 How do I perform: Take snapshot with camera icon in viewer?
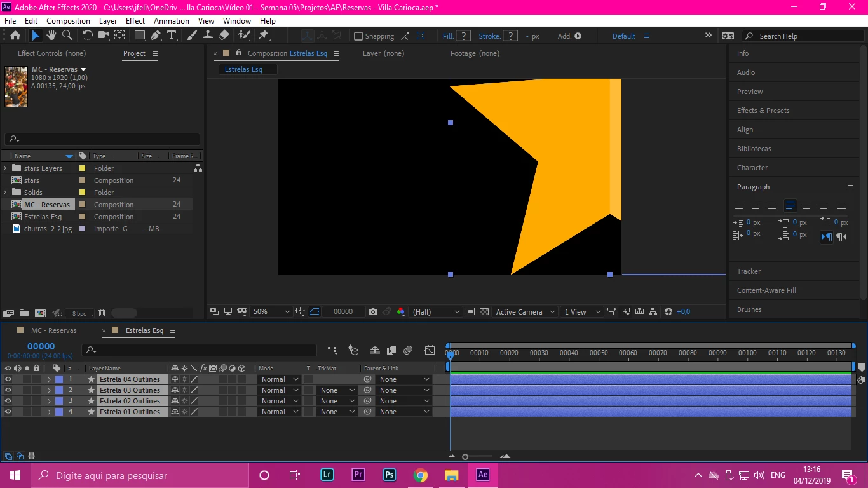point(373,312)
